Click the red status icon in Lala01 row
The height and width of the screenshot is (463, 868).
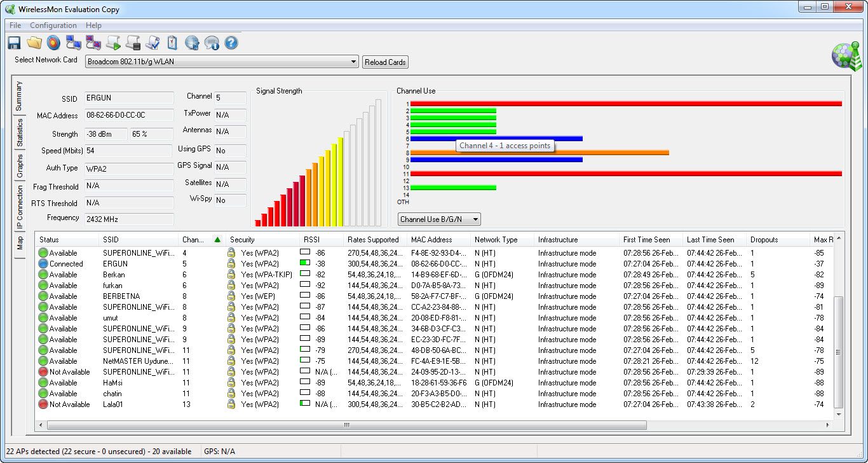click(x=43, y=404)
